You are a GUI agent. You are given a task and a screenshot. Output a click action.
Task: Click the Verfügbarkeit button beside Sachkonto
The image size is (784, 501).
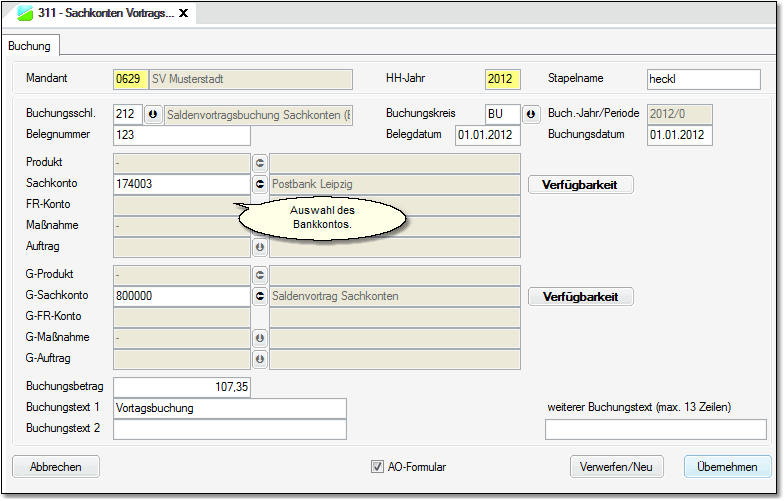[x=580, y=184]
